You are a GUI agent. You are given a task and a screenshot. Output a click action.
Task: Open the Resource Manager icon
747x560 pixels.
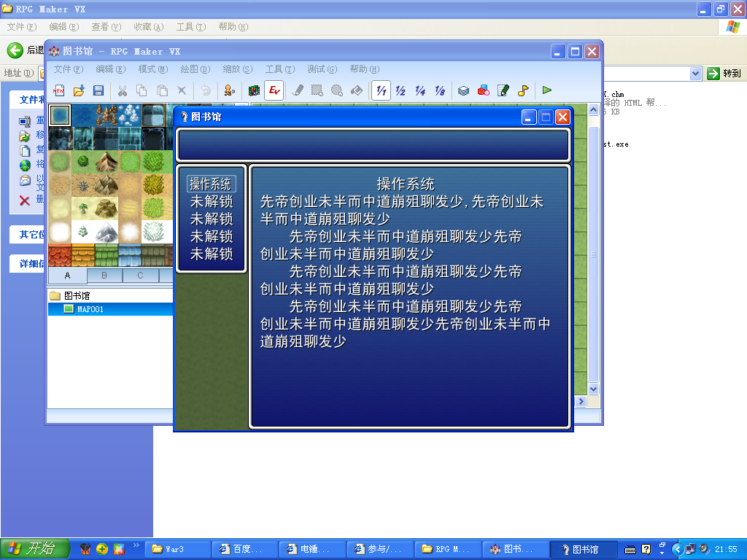point(484,90)
